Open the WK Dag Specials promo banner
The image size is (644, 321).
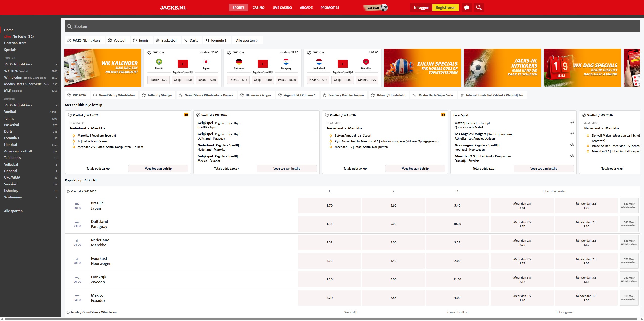583,68
